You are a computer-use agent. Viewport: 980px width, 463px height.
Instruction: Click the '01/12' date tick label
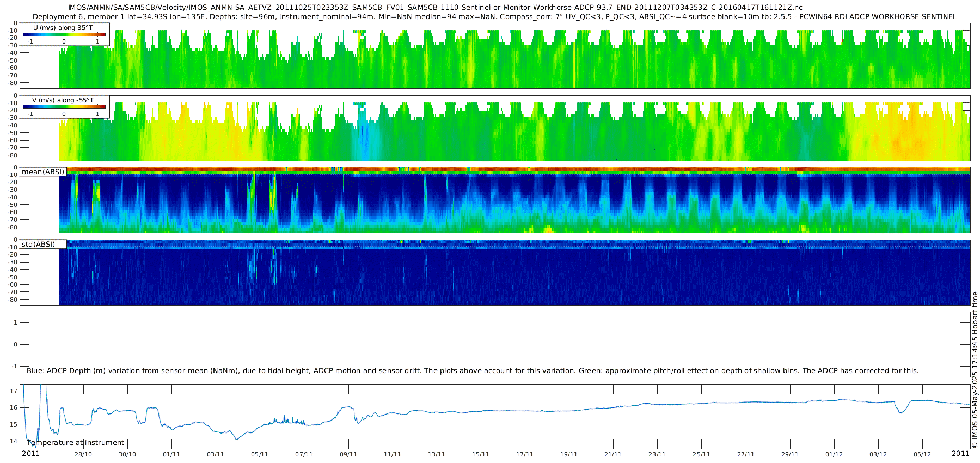834,454
